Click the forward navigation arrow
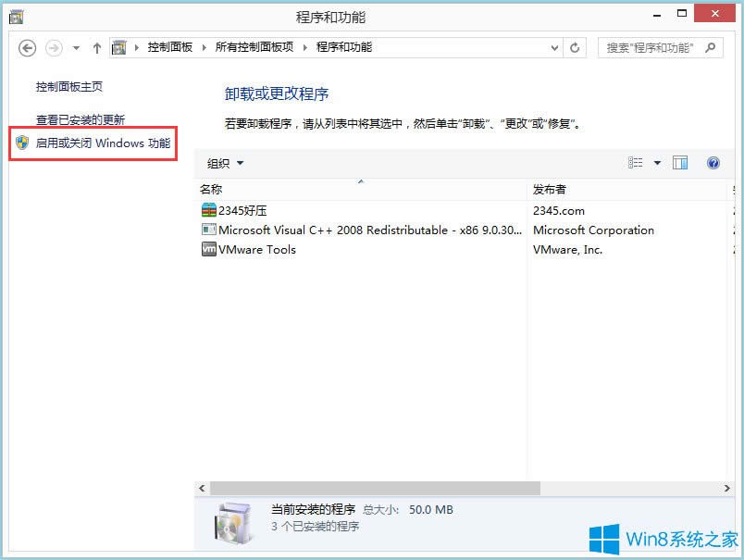The height and width of the screenshot is (560, 744). pyautogui.click(x=54, y=48)
